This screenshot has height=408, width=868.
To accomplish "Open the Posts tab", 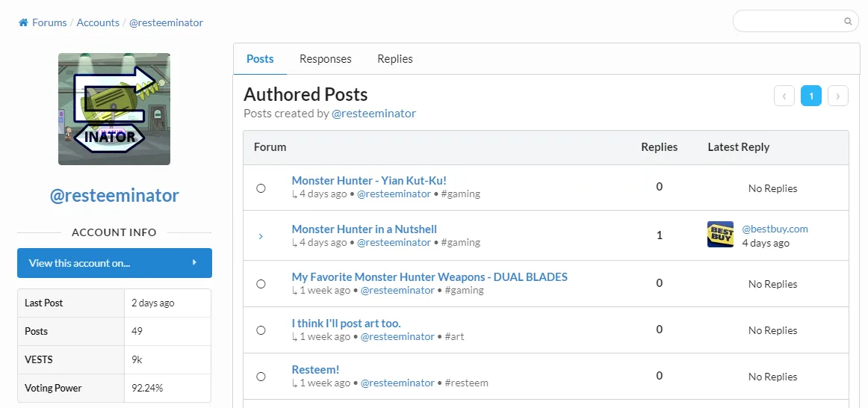I will coord(260,59).
